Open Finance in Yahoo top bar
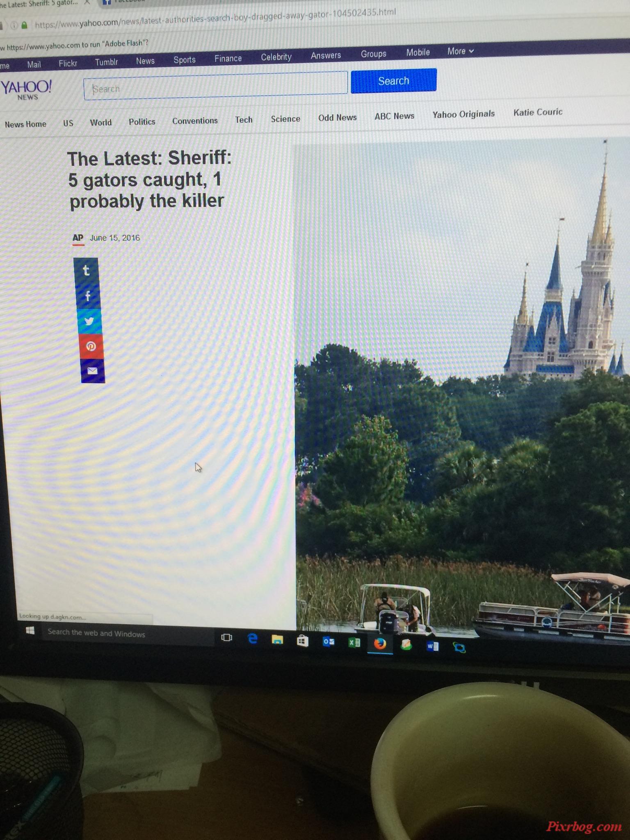 tap(228, 58)
